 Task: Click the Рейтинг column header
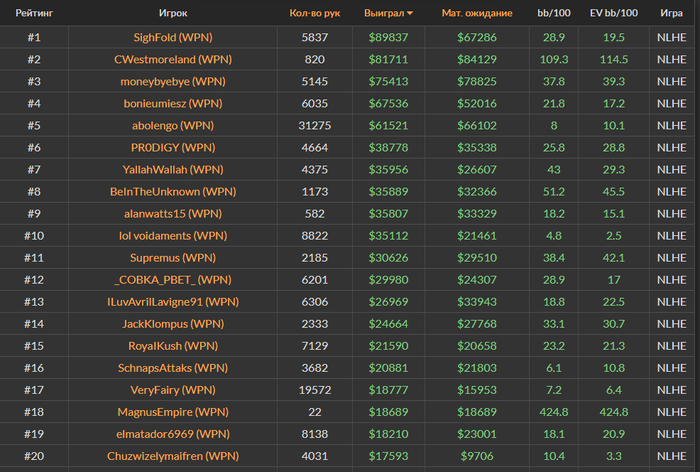34,13
